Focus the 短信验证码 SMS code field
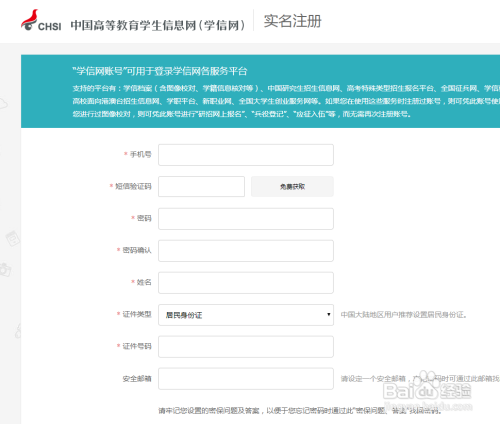This screenshot has width=500, height=424. tap(201, 186)
